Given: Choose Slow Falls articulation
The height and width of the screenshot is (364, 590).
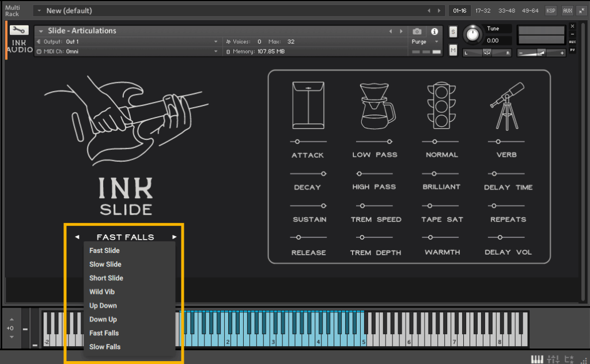Looking at the screenshot, I should coord(105,347).
